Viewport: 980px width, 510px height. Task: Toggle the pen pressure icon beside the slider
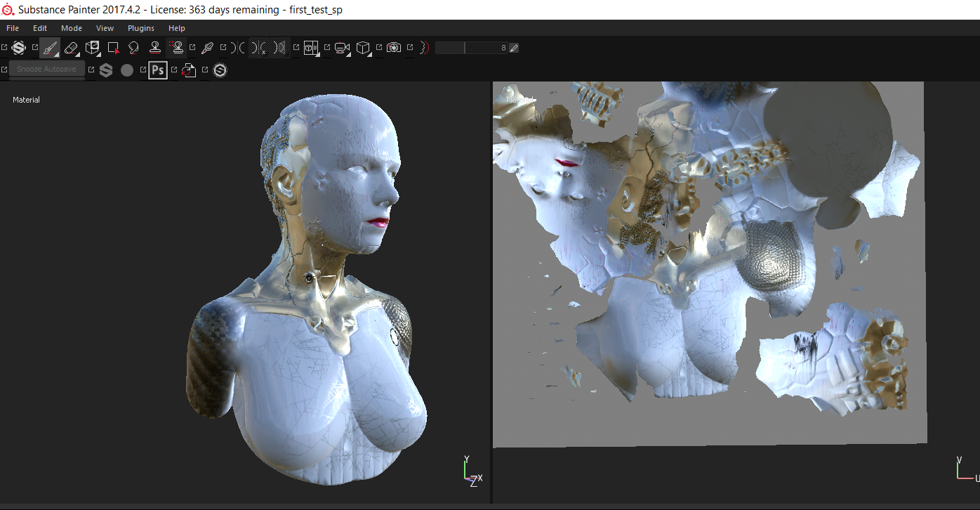pos(514,48)
